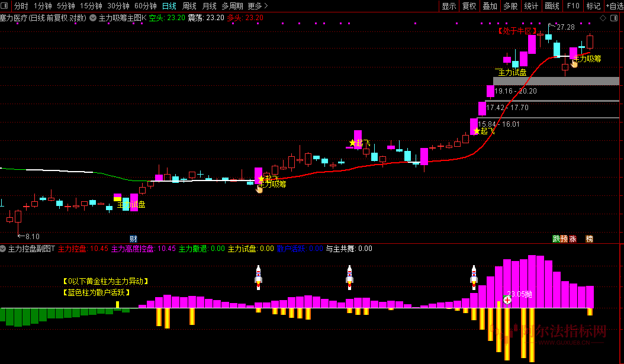The height and width of the screenshot is (364, 624).
Task: Click the 预 forecast icon
Action: point(564,239)
